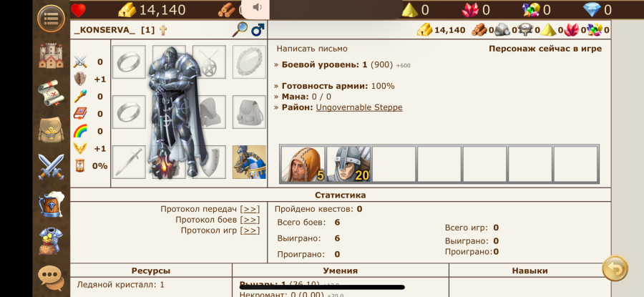Open the tavern beer mug icon
644x297 pixels.
51,204
